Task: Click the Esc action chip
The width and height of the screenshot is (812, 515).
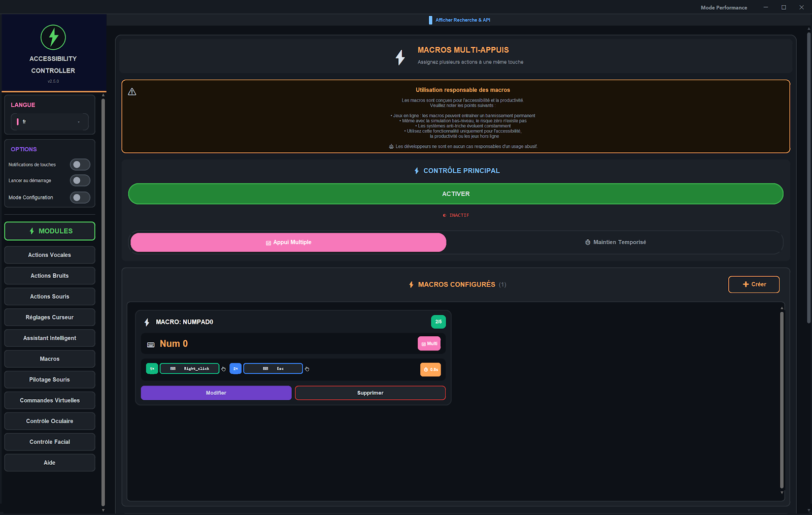Action: (273, 369)
